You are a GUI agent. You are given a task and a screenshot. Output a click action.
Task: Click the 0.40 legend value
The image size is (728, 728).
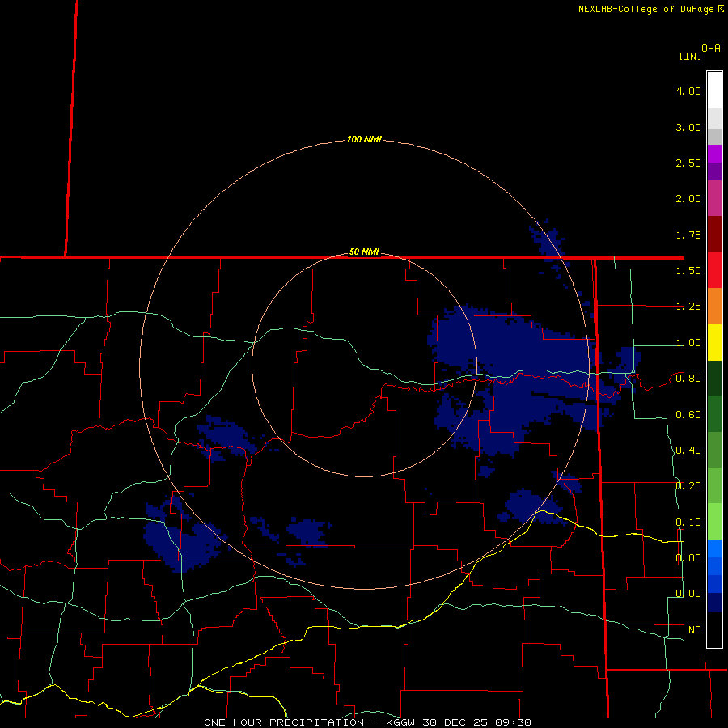pyautogui.click(x=688, y=451)
